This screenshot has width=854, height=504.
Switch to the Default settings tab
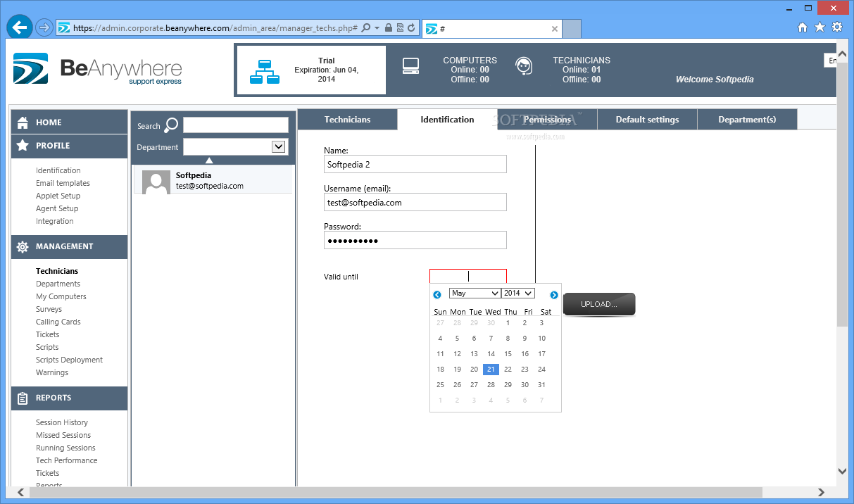(x=647, y=120)
